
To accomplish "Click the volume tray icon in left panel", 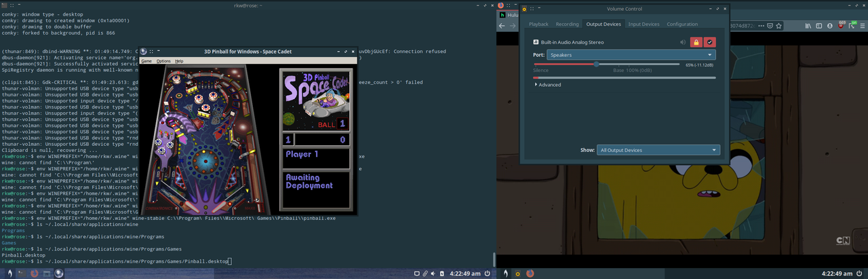I will tap(434, 274).
